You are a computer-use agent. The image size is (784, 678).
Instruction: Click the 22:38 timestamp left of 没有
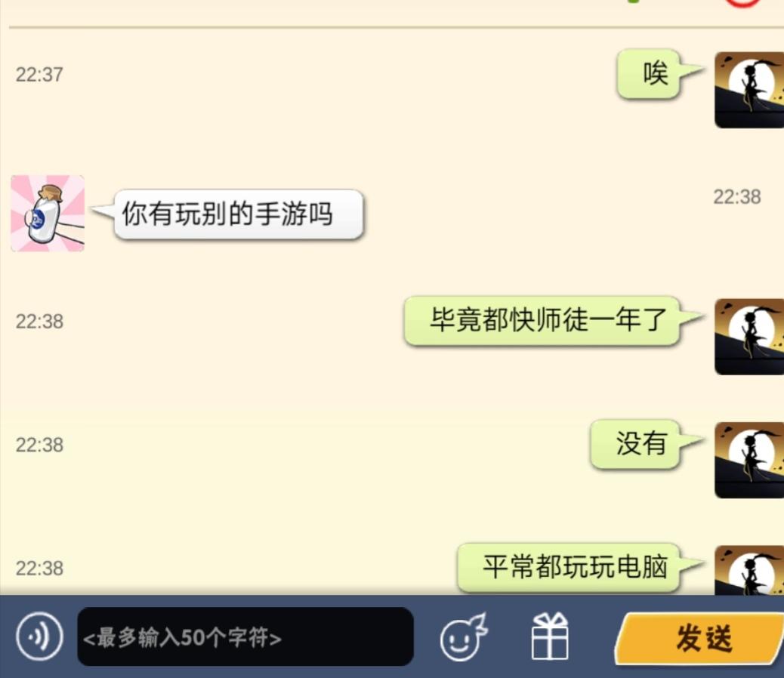(39, 445)
